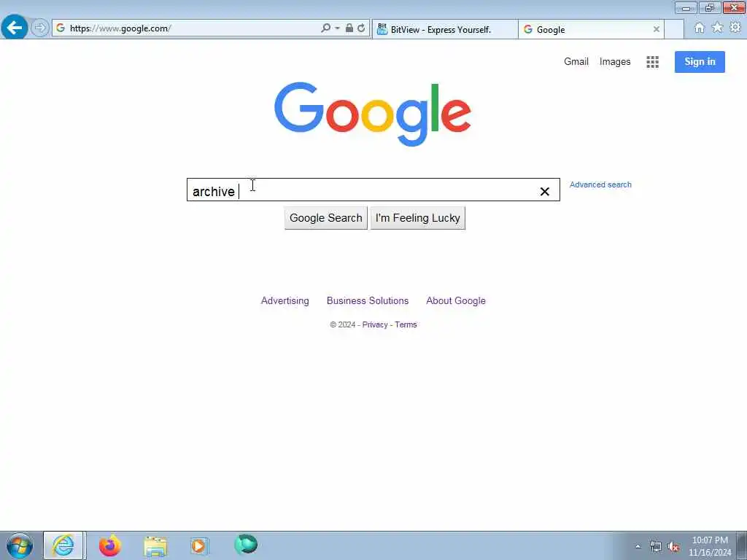Open Advanced search link
This screenshot has width=747, height=560.
click(x=600, y=184)
